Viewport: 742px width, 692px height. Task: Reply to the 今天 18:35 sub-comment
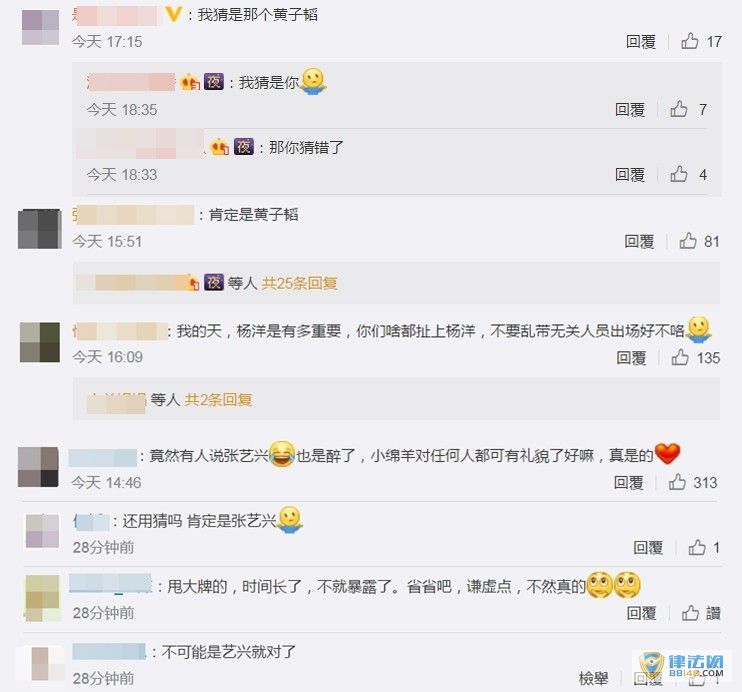(x=630, y=109)
